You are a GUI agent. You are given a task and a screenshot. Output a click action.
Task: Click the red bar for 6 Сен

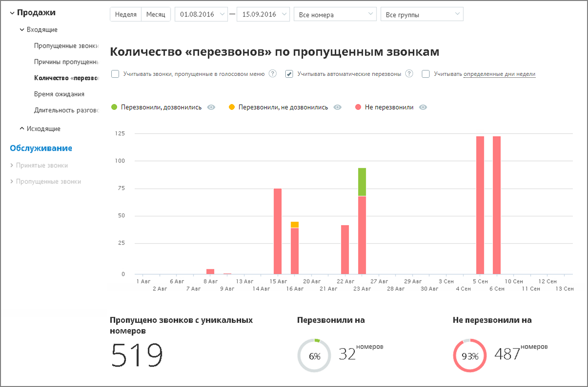click(x=497, y=205)
